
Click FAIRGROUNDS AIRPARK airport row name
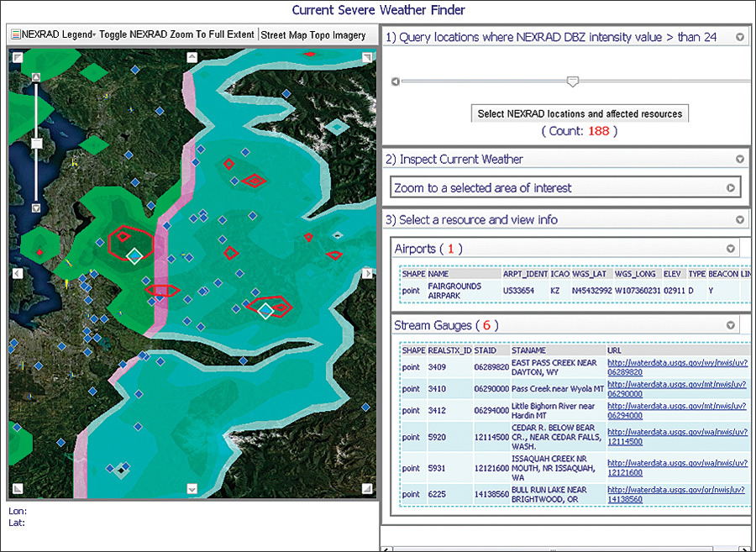[x=454, y=291]
